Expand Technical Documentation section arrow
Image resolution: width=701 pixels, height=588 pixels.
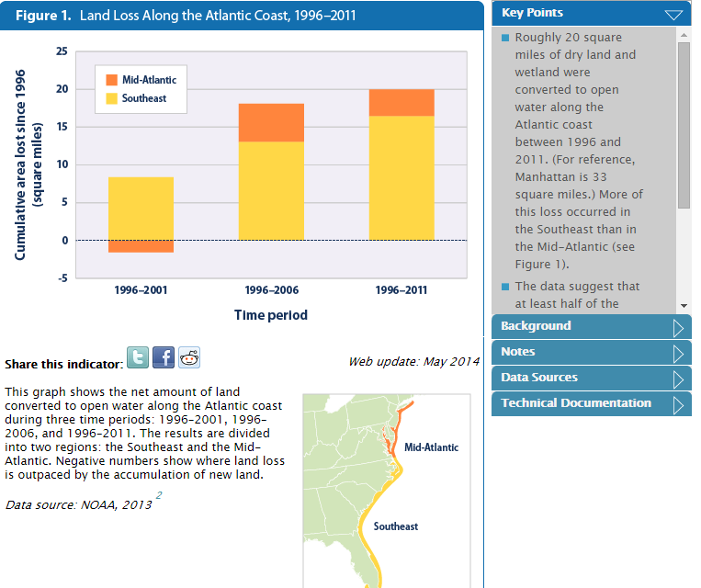pos(678,404)
